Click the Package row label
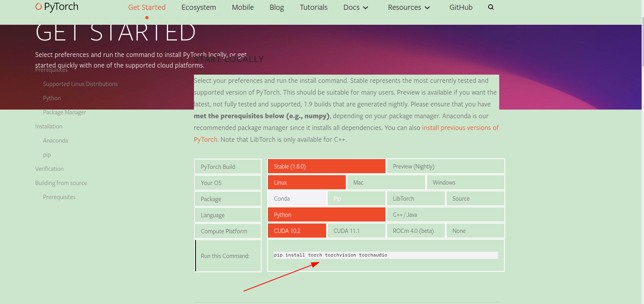 point(228,199)
